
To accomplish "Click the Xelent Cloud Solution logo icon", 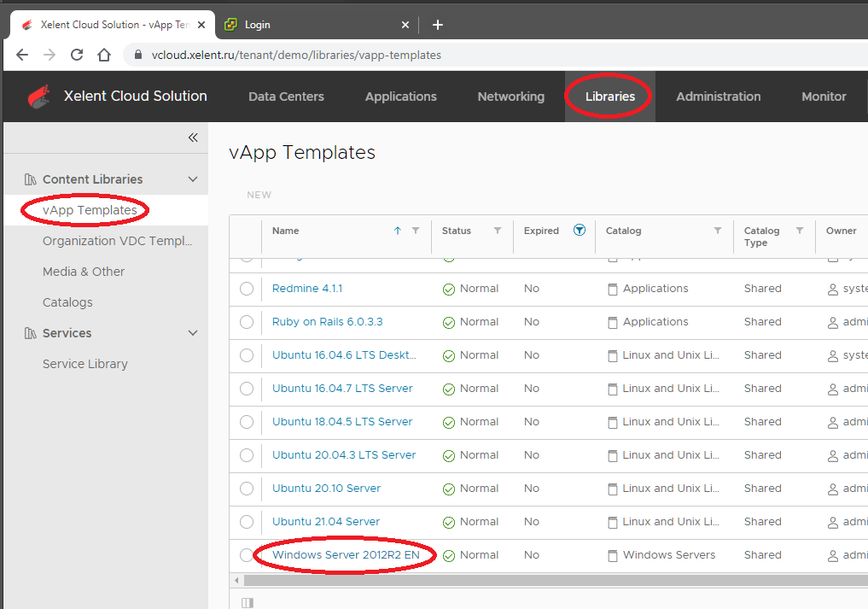I will 38,97.
